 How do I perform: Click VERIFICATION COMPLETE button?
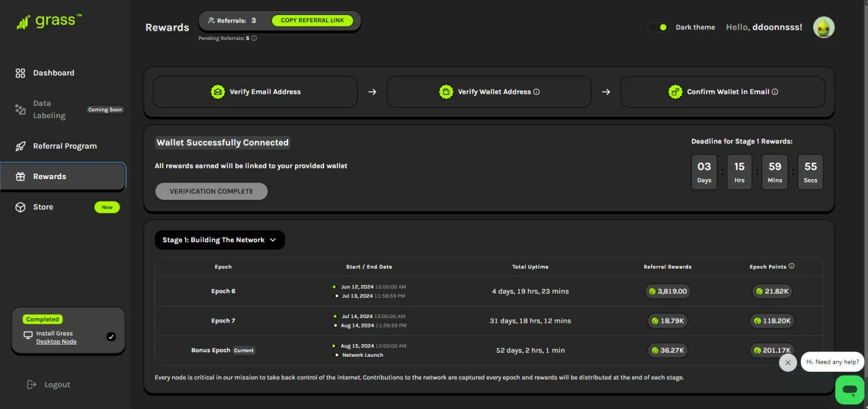[x=212, y=191]
